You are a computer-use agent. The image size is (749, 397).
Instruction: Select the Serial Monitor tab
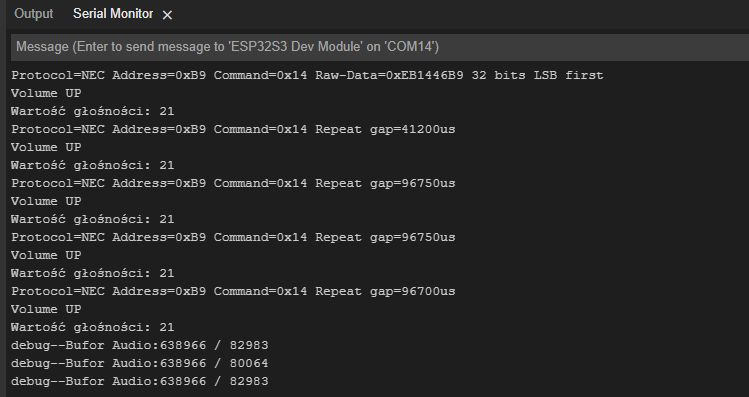113,14
